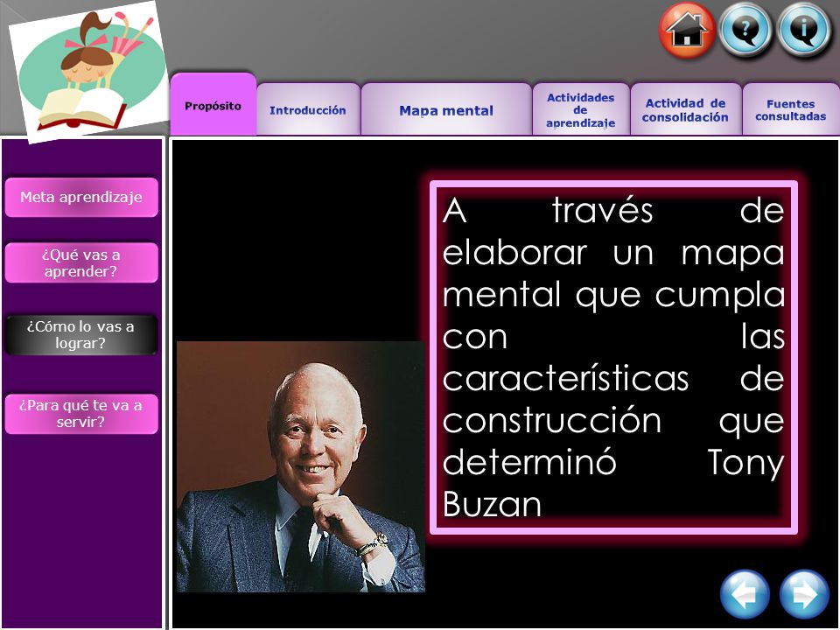Select ¿Cómo lo vas a lograr? button
840x630 pixels.
81,335
